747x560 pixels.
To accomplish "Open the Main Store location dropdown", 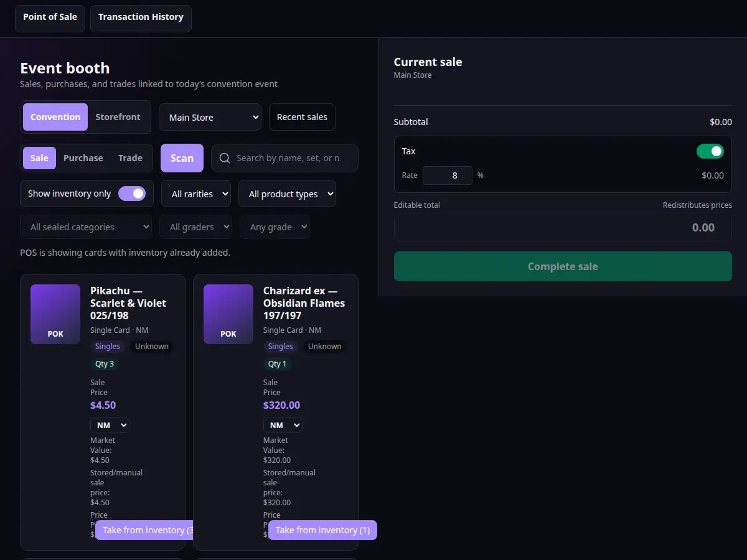I will point(210,117).
